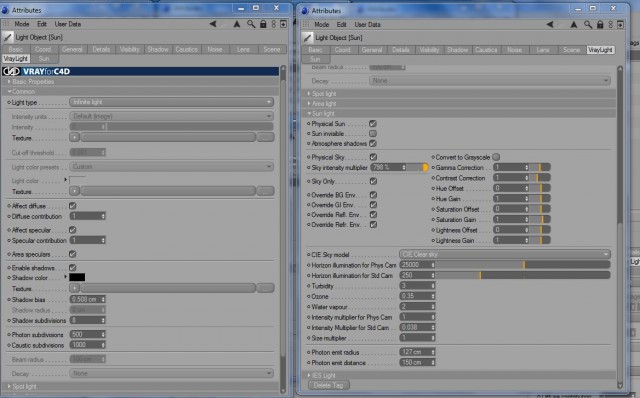Viewport: 640px width, 398px height.
Task: Open Light type dropdown
Action: pyautogui.click(x=171, y=102)
